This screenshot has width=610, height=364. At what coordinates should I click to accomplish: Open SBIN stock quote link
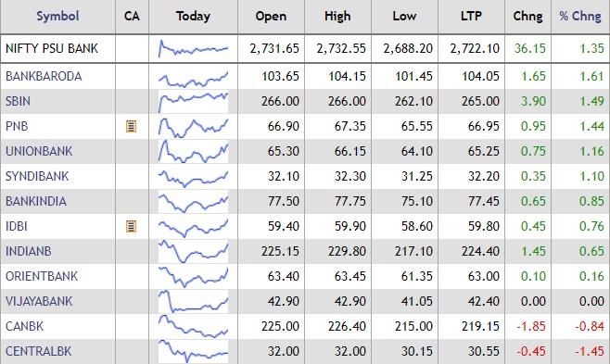[18, 101]
